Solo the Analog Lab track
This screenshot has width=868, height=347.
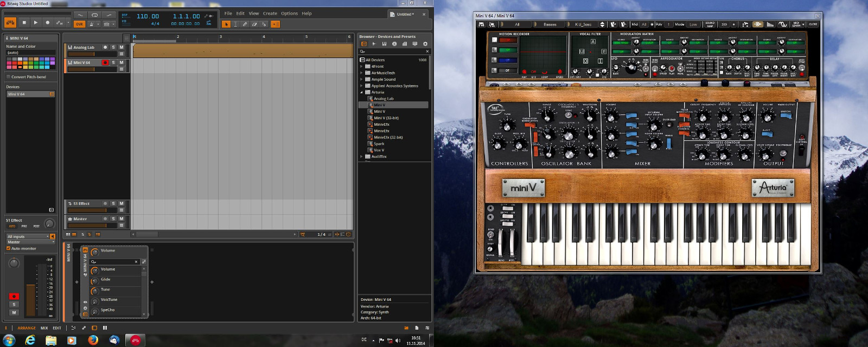click(113, 47)
